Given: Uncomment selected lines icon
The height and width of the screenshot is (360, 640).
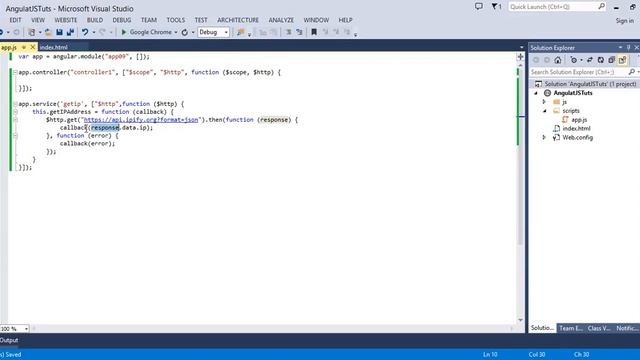Looking at the screenshot, I should [x=299, y=32].
